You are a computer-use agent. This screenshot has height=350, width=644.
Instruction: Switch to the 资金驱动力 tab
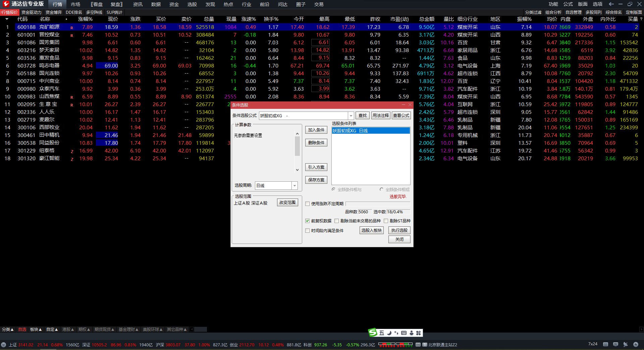[x=32, y=12]
